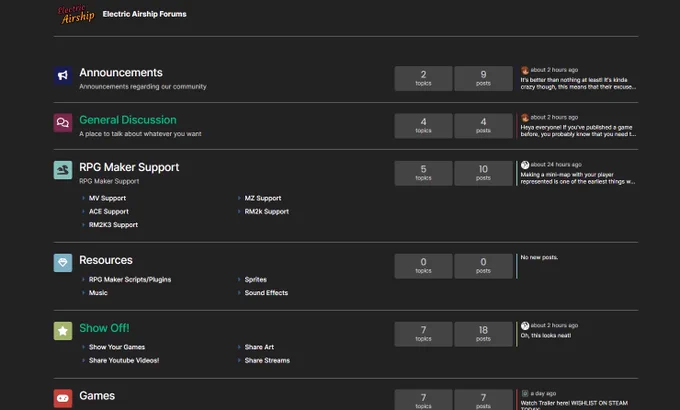680x410 pixels.
Task: Open the latest Announcements post preview text
Action: coord(578,83)
